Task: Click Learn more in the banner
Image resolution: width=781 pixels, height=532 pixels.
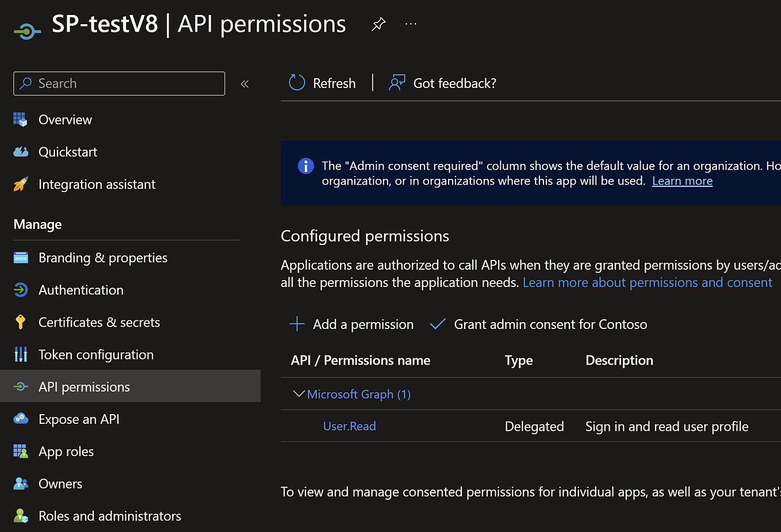Action: 682,181
